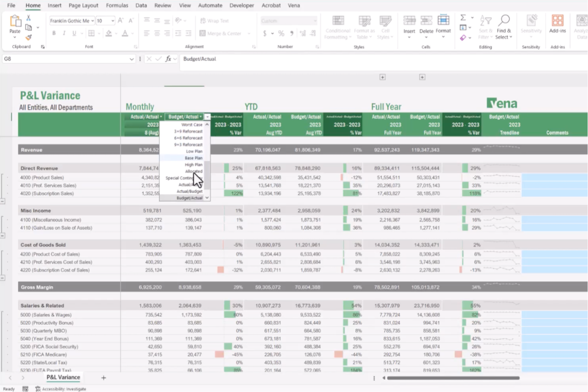
Task: Toggle Wrap Text
Action: click(x=215, y=21)
